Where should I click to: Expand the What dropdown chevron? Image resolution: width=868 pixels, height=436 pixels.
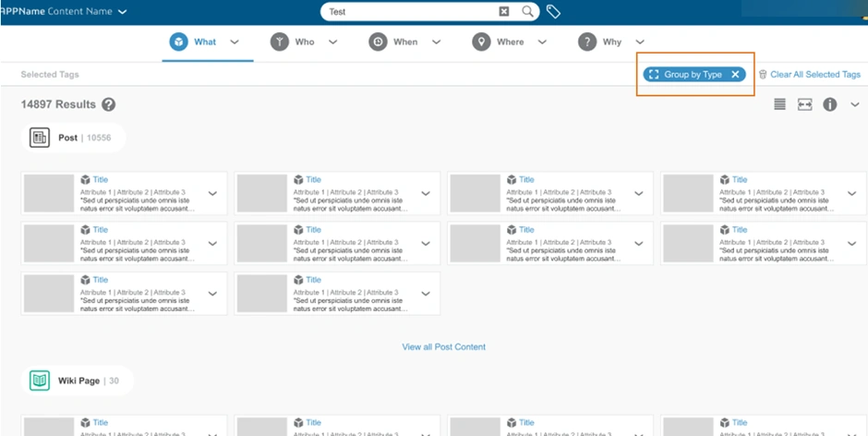235,42
